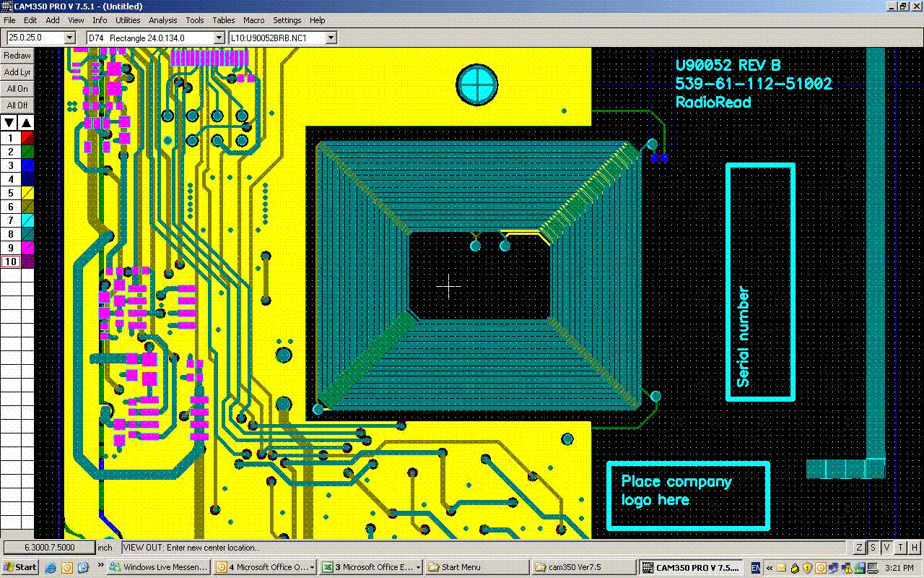Expand hidden system tray icons chevron
The image size is (924, 578).
tap(770, 567)
